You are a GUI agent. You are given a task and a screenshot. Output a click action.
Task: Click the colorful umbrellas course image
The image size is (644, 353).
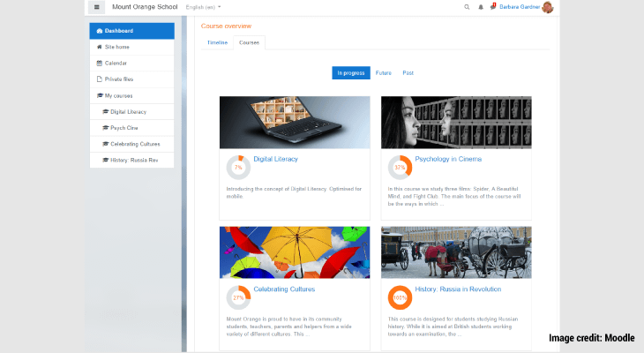pyautogui.click(x=295, y=252)
